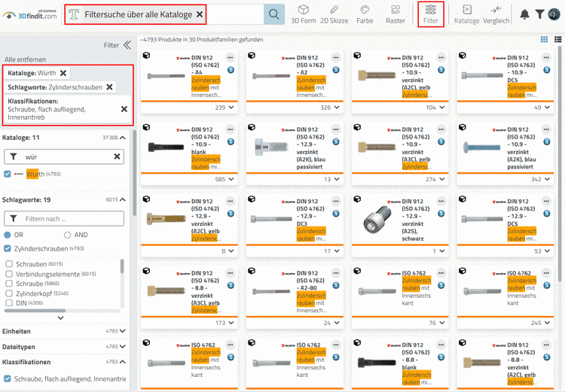Open the 2D Skizze search tool

coord(334,14)
